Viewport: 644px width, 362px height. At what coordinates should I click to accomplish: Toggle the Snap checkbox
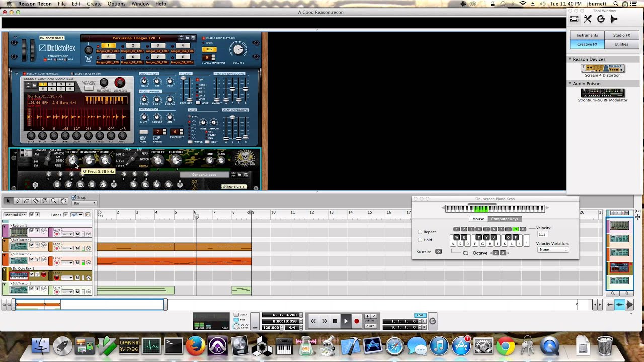[x=74, y=197]
